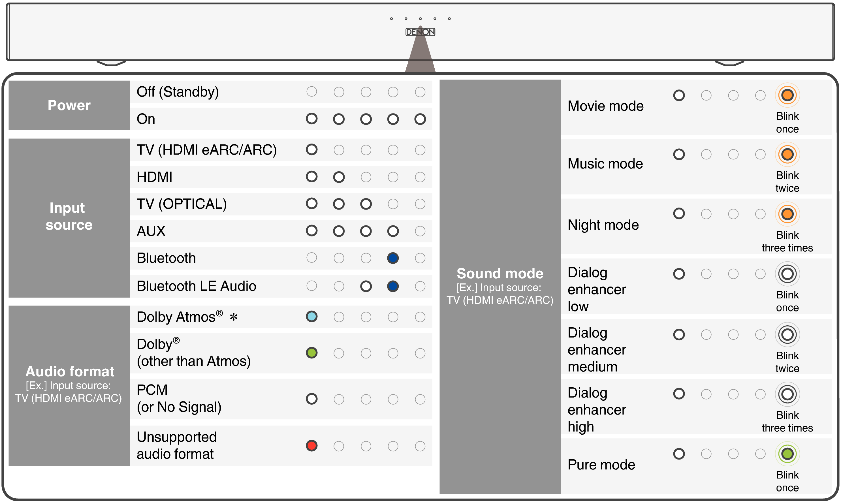Click the asterisk beside Dolby Atmos
The width and height of the screenshot is (841, 504).
click(234, 317)
